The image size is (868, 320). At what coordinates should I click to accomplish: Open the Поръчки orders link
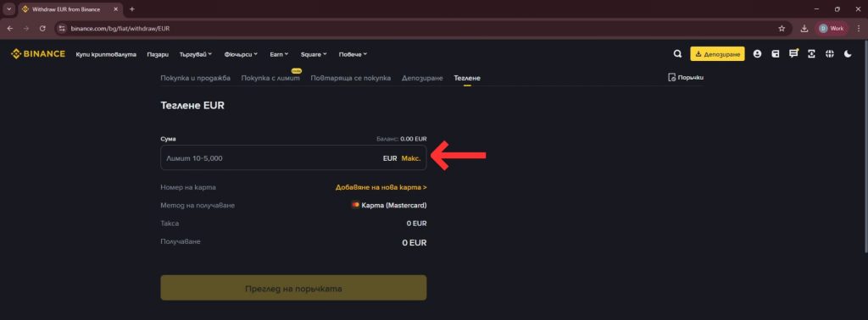tap(686, 77)
